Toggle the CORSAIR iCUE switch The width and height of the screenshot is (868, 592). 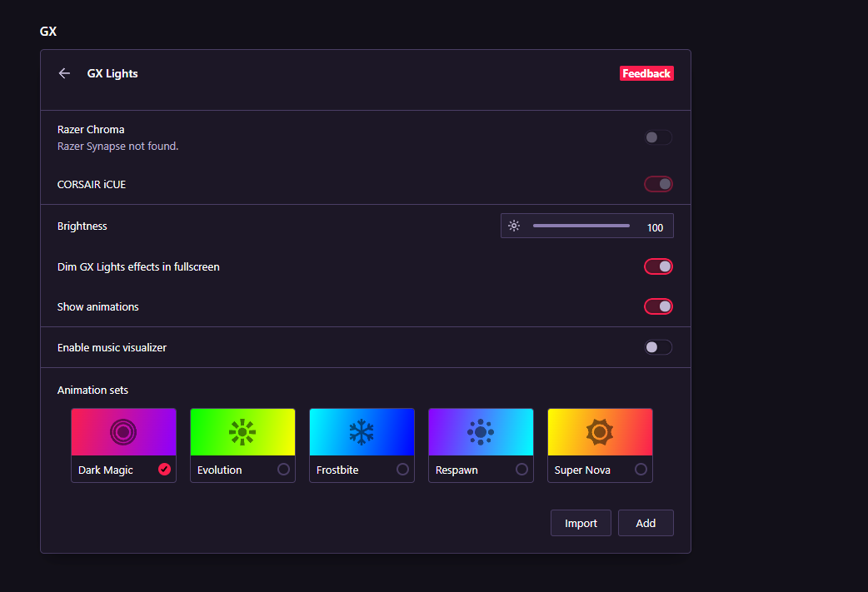[x=658, y=184]
